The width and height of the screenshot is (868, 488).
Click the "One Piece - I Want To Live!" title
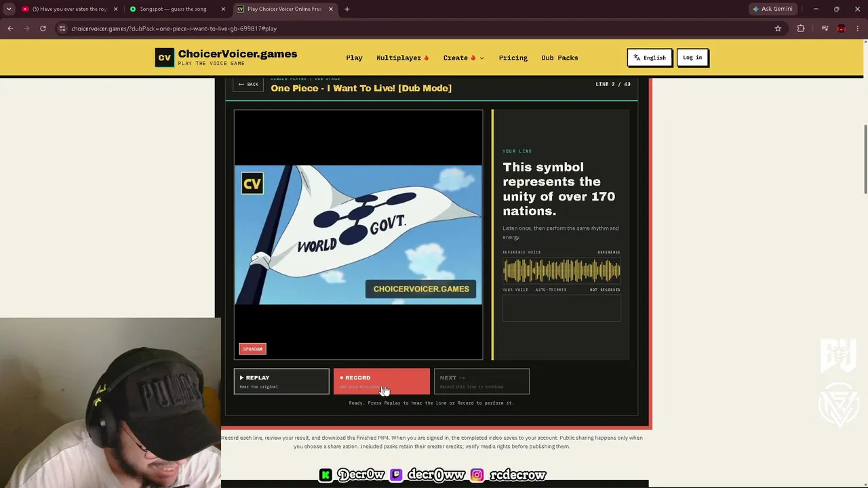click(361, 88)
